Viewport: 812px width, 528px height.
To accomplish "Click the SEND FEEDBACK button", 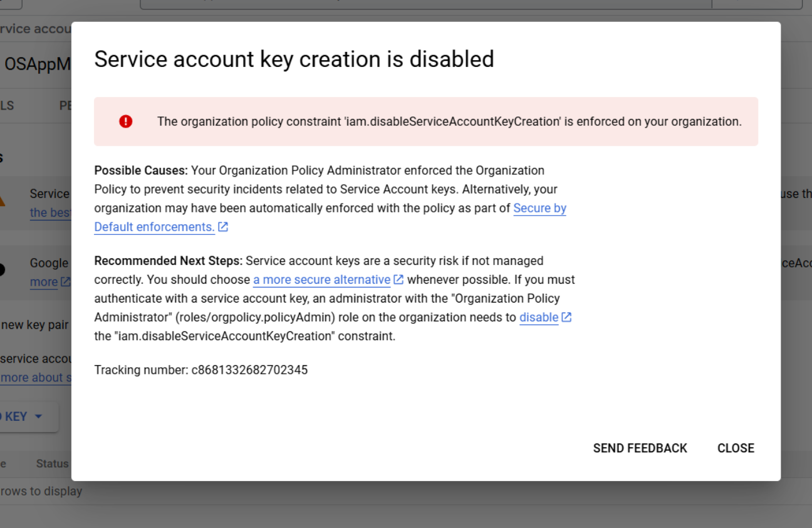I will [x=640, y=448].
